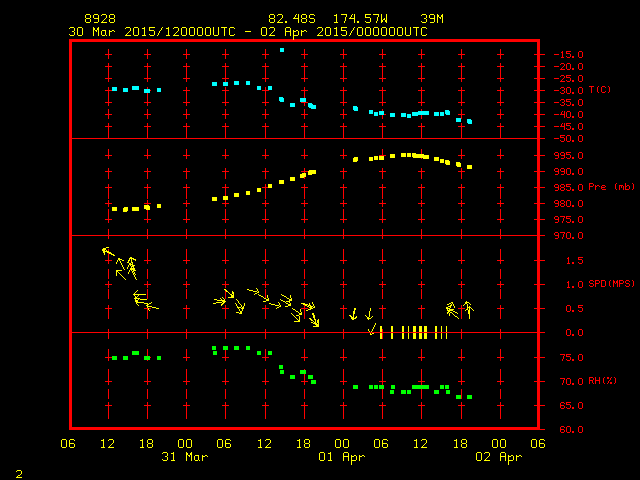640x480 pixels.
Task: Click the isolated cyan temperature point near -15.0
Action: 282,50
